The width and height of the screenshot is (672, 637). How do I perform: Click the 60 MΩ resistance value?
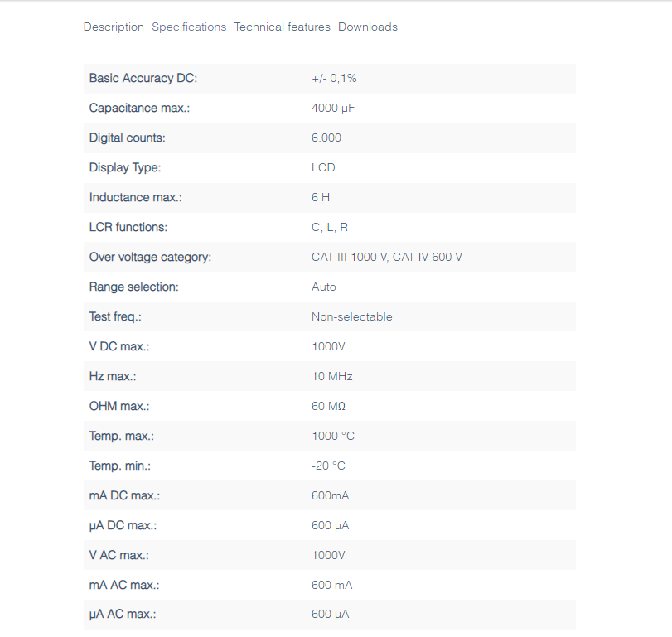(x=328, y=406)
